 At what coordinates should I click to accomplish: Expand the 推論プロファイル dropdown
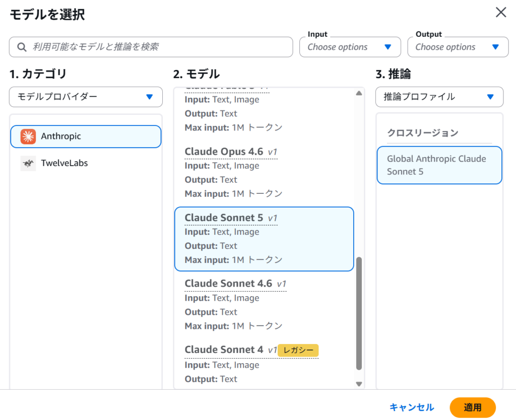(x=439, y=97)
